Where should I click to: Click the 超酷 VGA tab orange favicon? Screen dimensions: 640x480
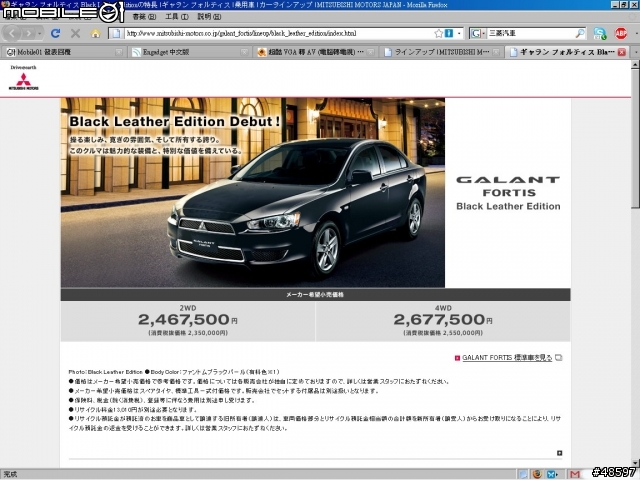262,52
